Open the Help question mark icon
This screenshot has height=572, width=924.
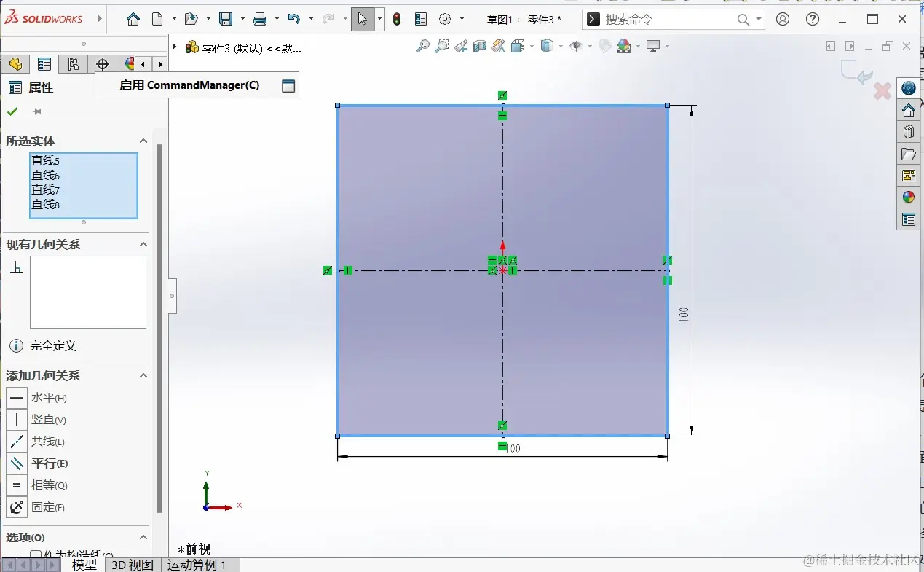[x=813, y=20]
